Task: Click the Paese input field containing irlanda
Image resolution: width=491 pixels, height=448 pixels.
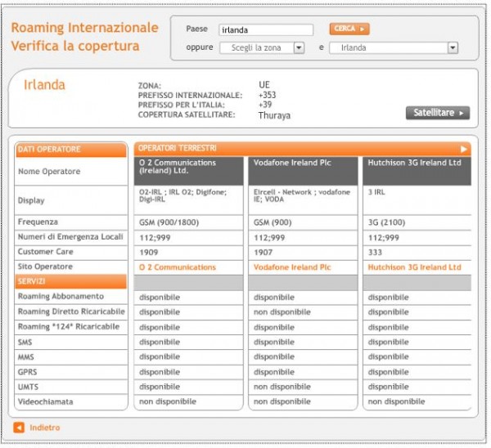Action: (266, 30)
